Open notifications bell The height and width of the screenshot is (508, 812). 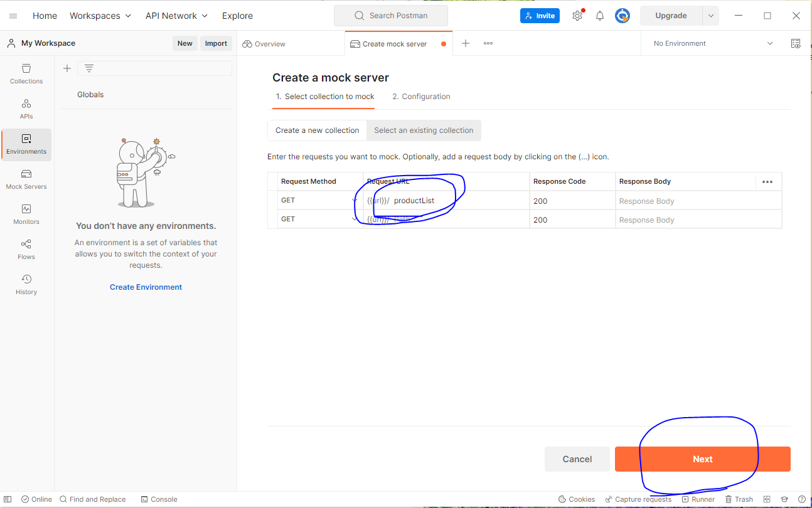600,16
